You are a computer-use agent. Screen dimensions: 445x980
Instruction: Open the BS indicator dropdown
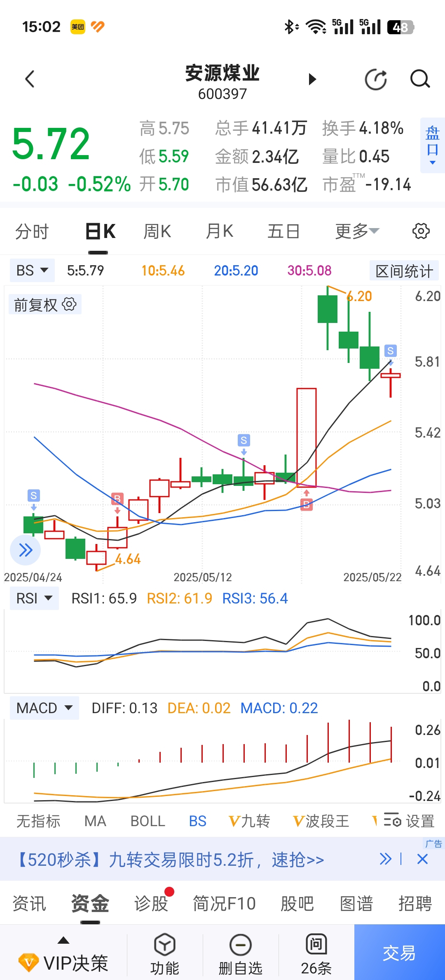[x=32, y=271]
